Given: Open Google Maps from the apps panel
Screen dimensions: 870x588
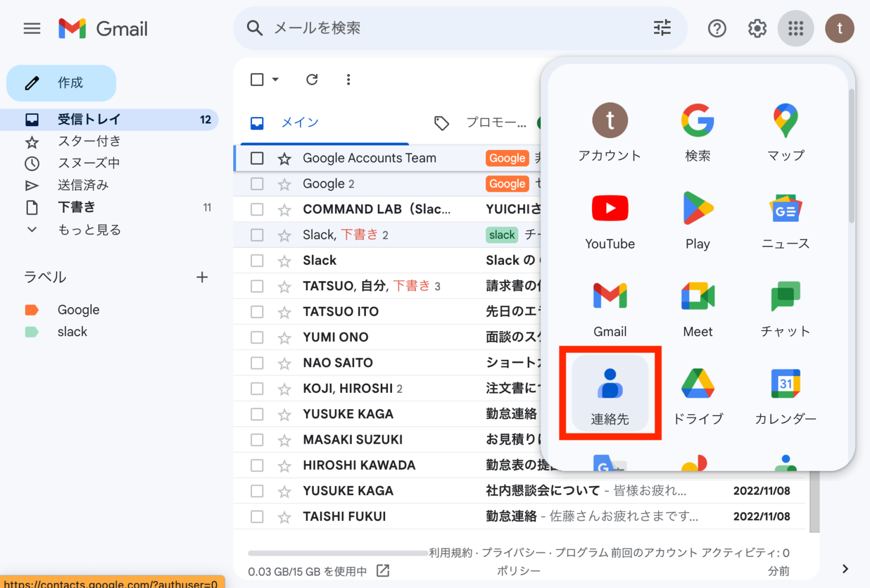Looking at the screenshot, I should (786, 130).
